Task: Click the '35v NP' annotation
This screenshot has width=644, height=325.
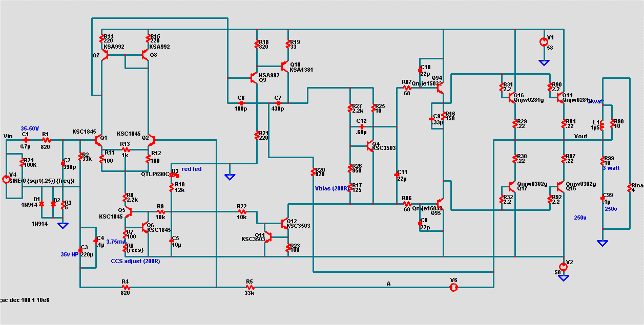Action: pyautogui.click(x=70, y=254)
